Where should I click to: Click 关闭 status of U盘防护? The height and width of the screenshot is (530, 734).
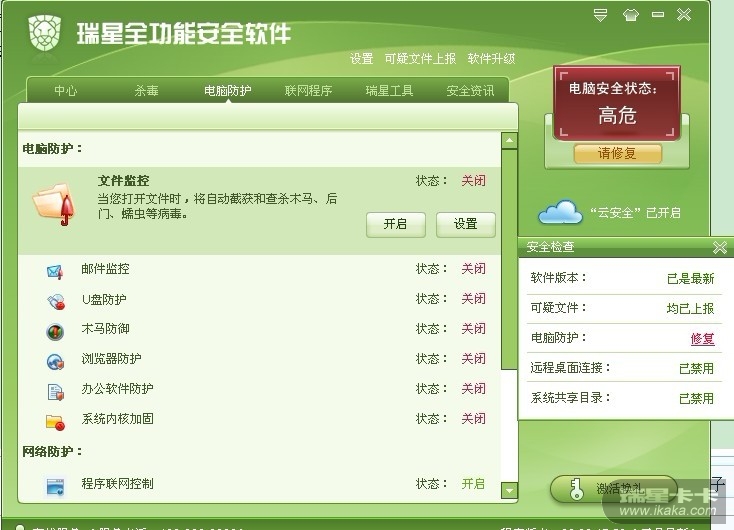point(473,299)
